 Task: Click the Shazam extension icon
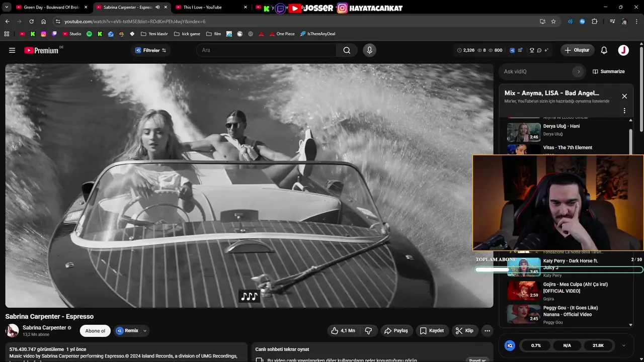pos(582,22)
